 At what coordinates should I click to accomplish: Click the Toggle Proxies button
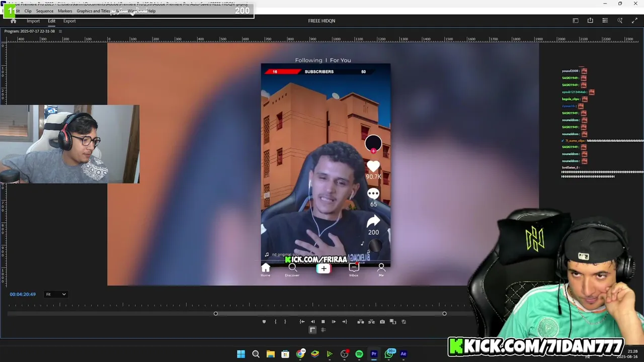[404, 322]
